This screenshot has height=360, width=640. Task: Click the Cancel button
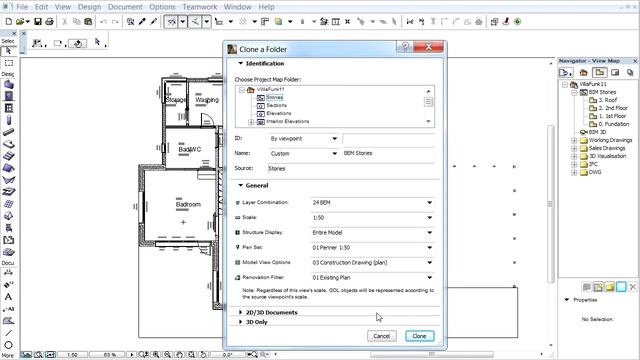tap(382, 336)
